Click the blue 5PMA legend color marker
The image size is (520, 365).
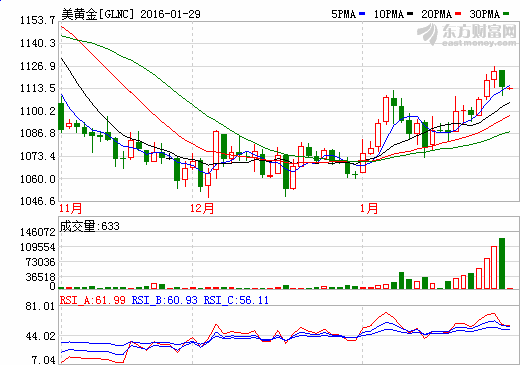coord(362,14)
